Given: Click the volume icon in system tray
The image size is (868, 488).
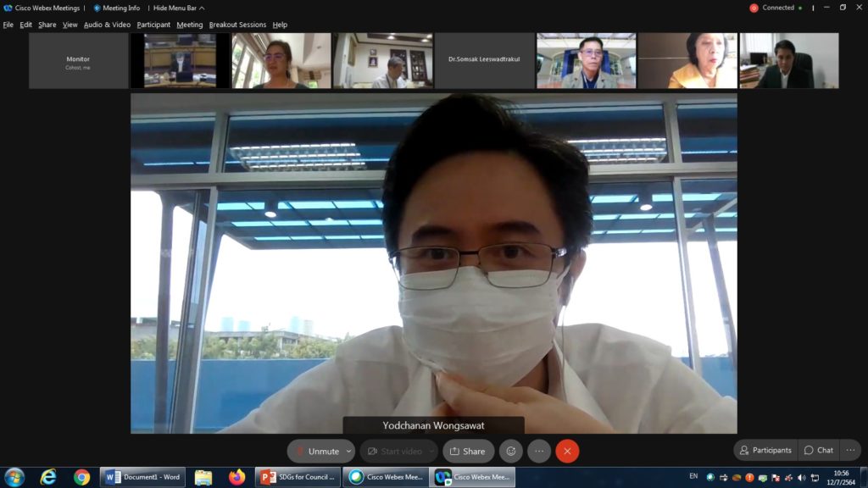Looking at the screenshot, I should [801, 478].
